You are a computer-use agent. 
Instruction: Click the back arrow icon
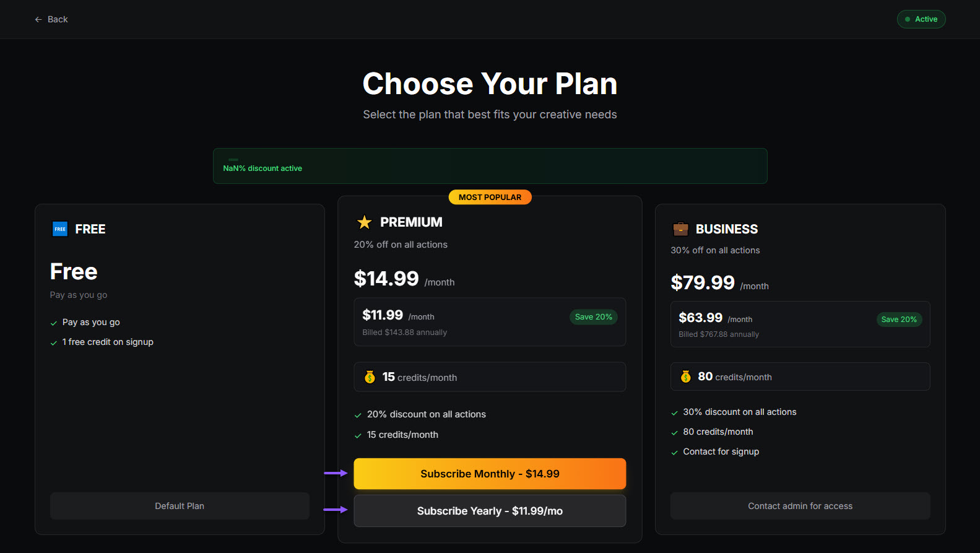[x=38, y=20]
